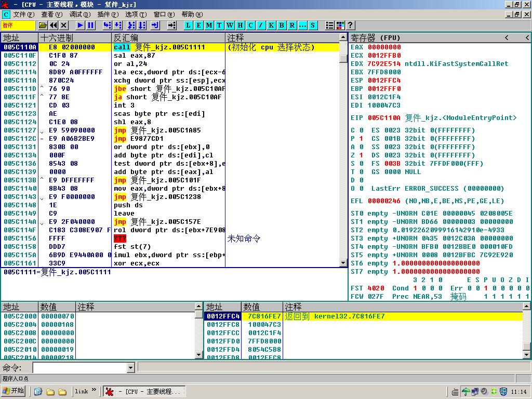The image size is (532, 399).
Task: Click the 开始 Start button
Action: pos(14,391)
